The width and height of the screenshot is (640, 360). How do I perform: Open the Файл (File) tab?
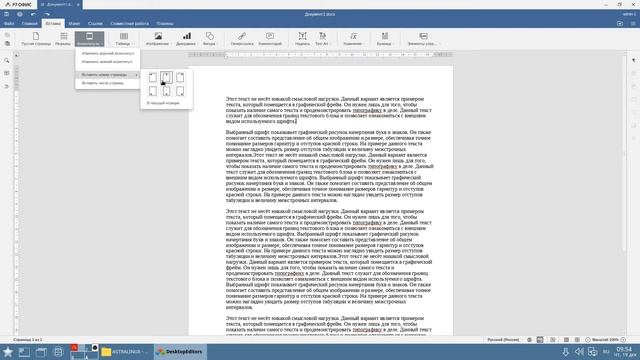pyautogui.click(x=9, y=24)
